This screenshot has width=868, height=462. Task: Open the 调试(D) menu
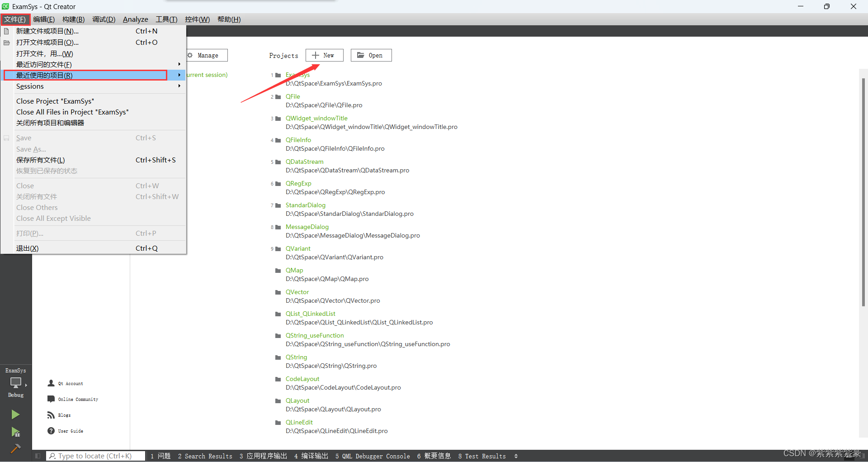click(x=104, y=19)
